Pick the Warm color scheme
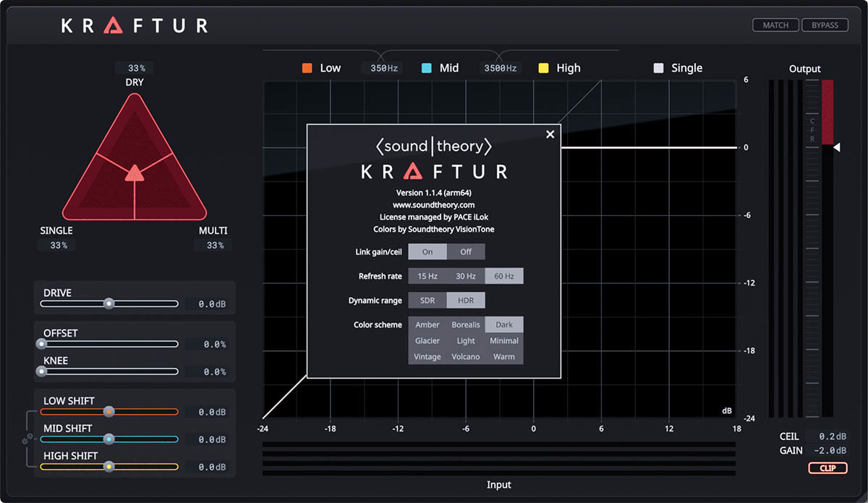868x503 pixels. click(x=504, y=357)
